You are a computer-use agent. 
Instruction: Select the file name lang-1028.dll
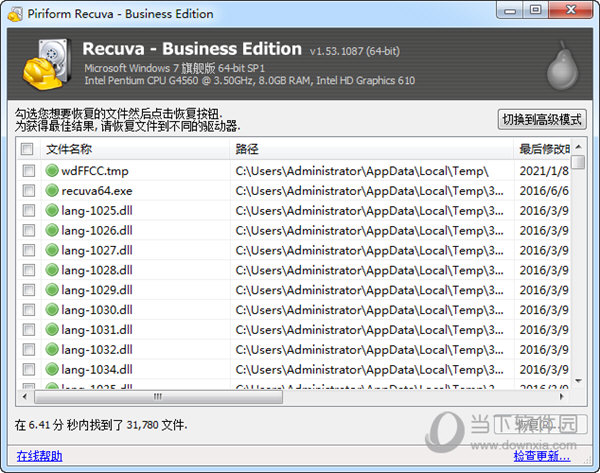[x=97, y=271]
